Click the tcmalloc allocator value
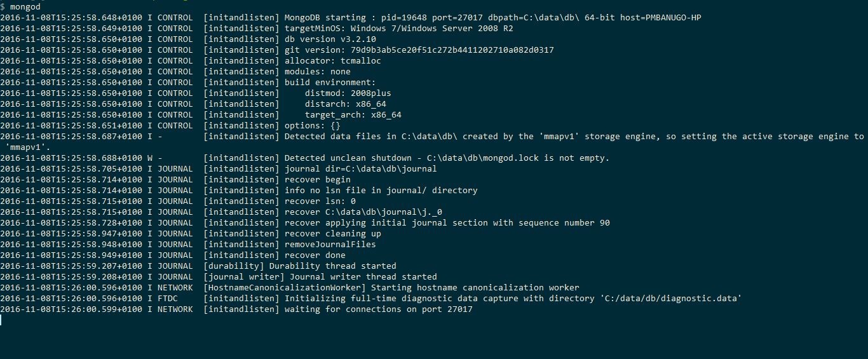This screenshot has width=868, height=359. pos(360,60)
